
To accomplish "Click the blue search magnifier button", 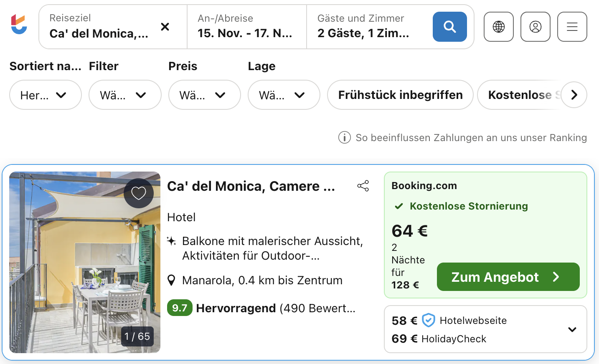I will 449,27.
